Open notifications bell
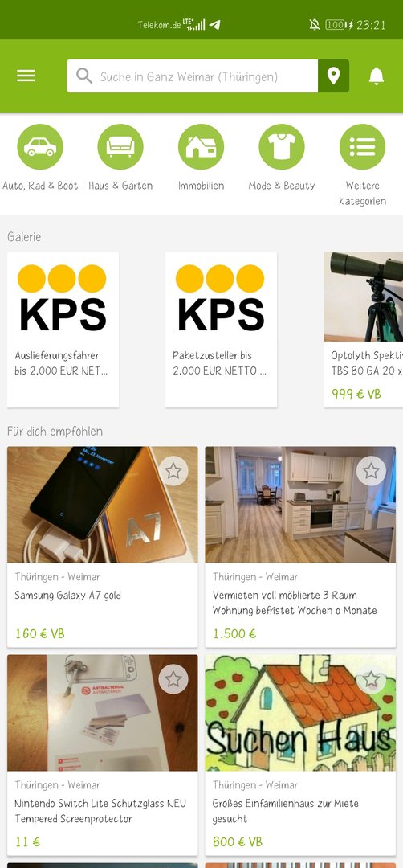 tap(376, 76)
